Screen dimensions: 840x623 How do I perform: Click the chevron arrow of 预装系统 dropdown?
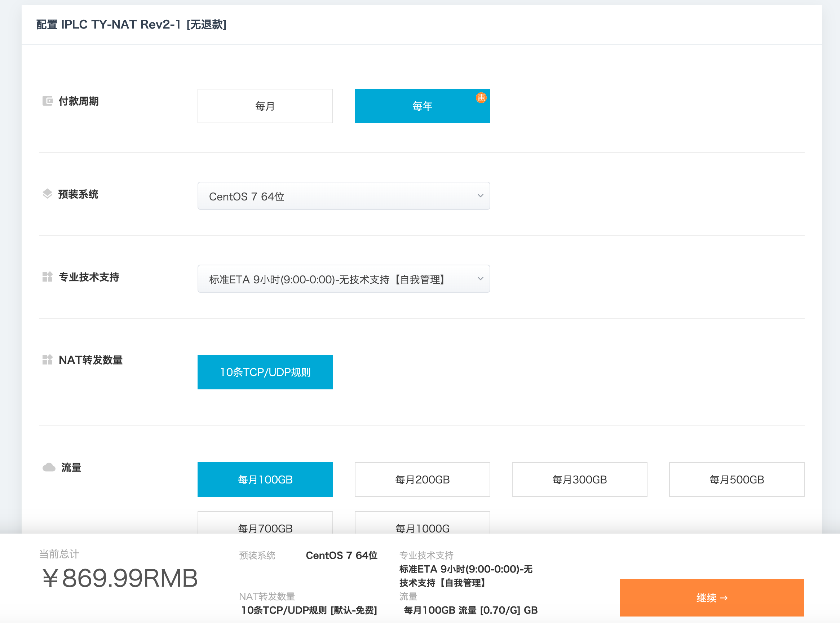pyautogui.click(x=480, y=196)
